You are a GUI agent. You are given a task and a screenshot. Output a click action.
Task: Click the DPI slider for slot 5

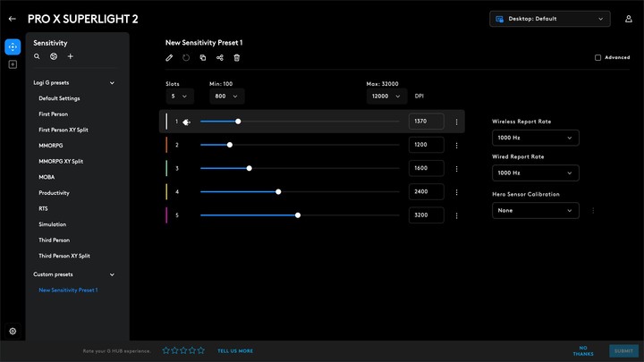(x=298, y=215)
